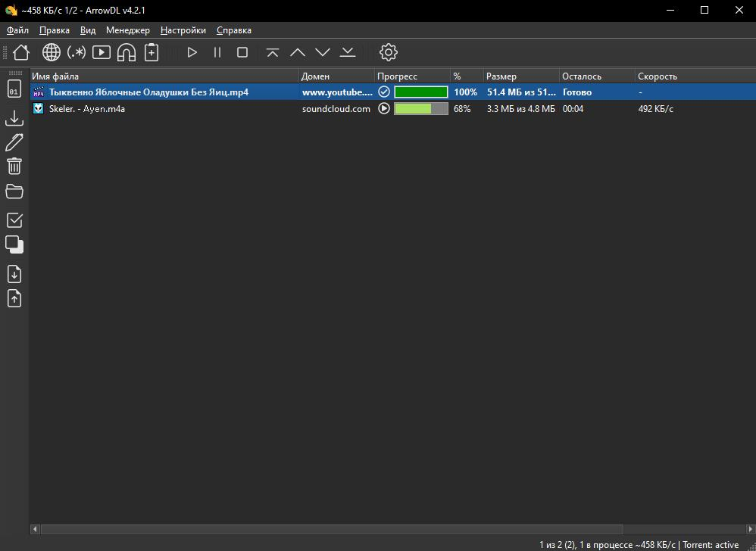Click the 51.4 МБ size cell
Screen dimensions: 756x551
[x=521, y=92]
